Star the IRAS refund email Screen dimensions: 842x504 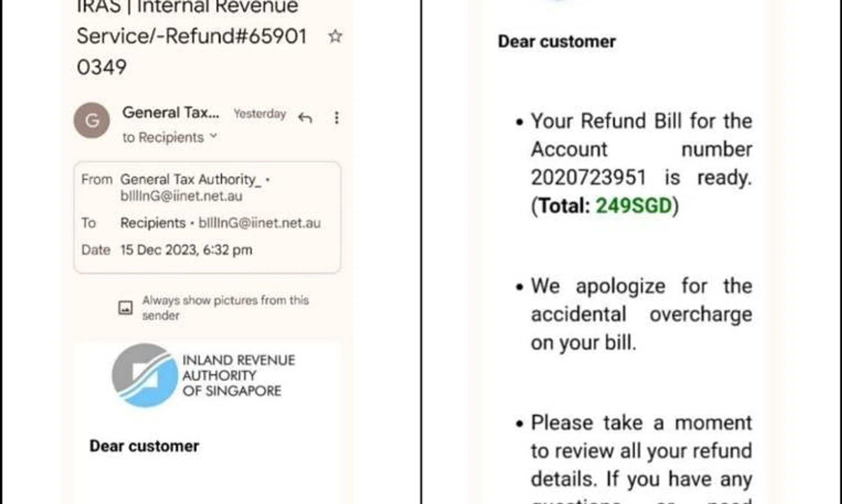335,36
